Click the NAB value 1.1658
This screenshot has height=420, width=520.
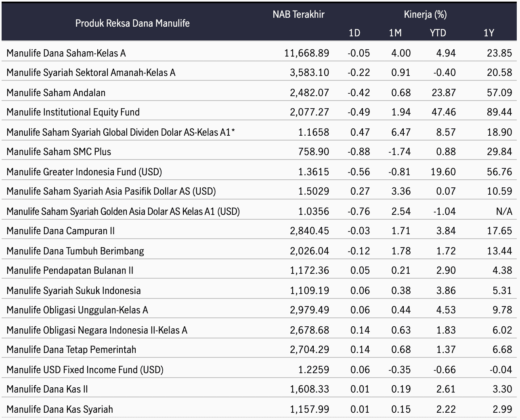click(314, 132)
